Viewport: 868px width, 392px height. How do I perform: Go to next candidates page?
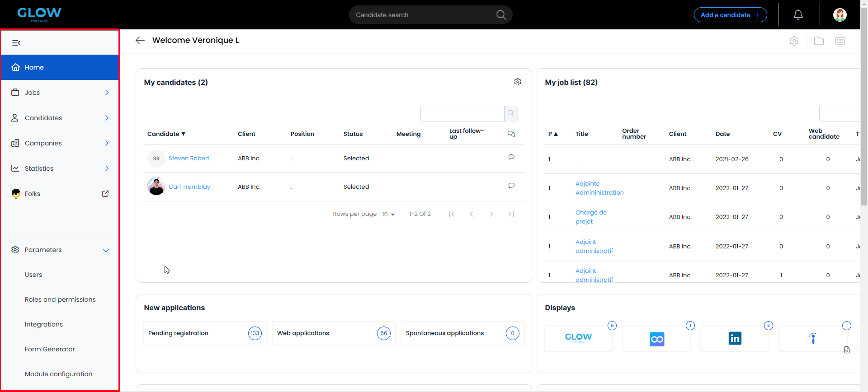click(x=491, y=214)
